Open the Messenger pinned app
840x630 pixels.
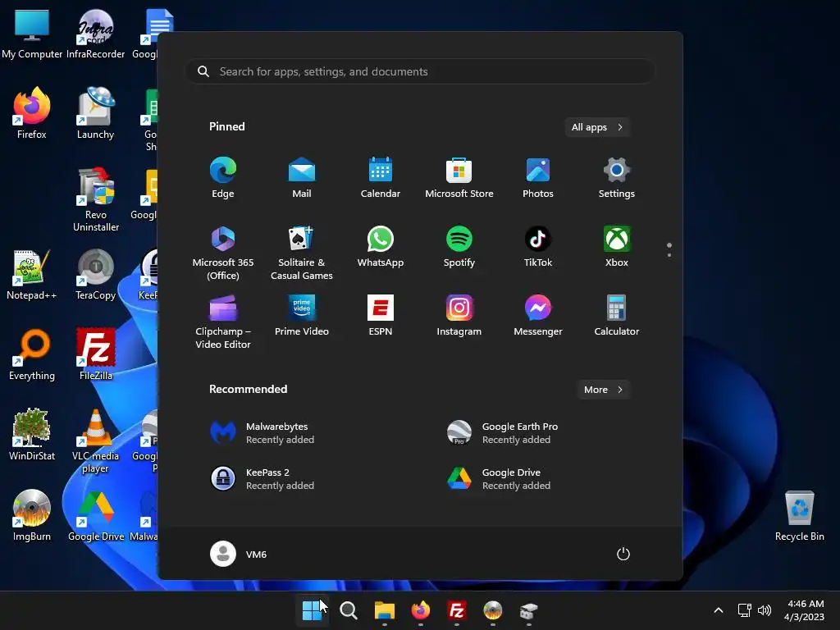point(538,316)
